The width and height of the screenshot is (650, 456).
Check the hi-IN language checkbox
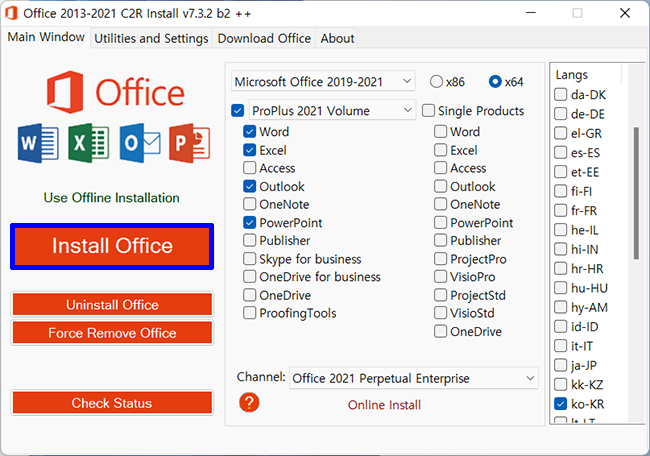click(x=560, y=249)
